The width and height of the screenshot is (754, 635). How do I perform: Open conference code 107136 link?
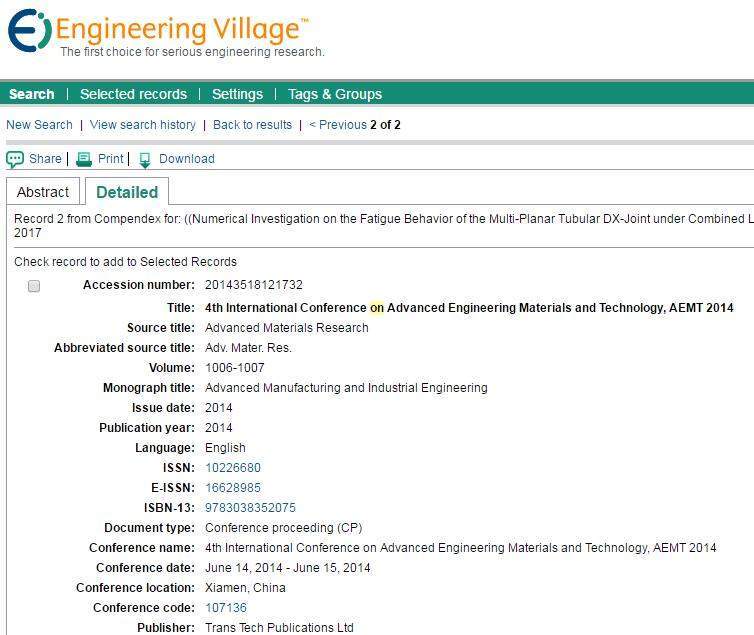coord(226,608)
